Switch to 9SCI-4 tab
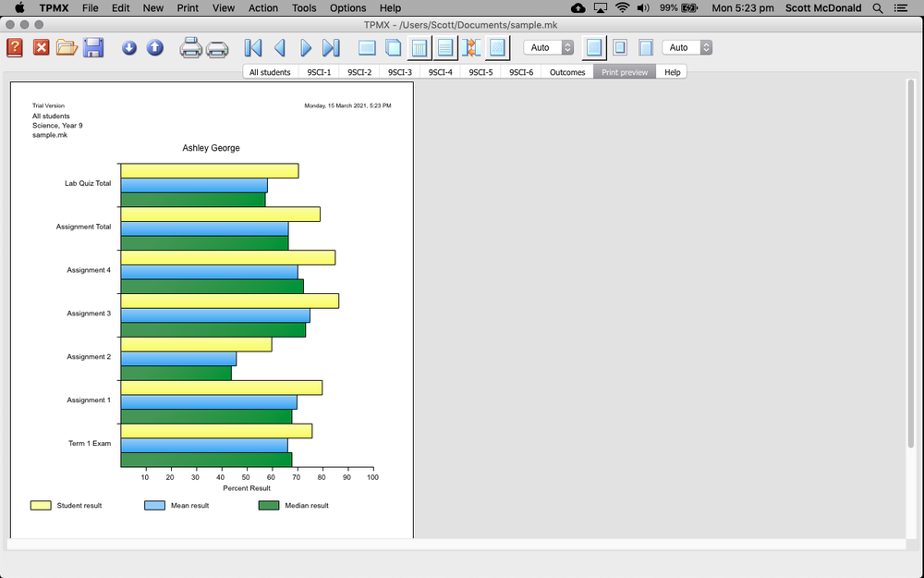This screenshot has width=924, height=578. pyautogui.click(x=440, y=72)
